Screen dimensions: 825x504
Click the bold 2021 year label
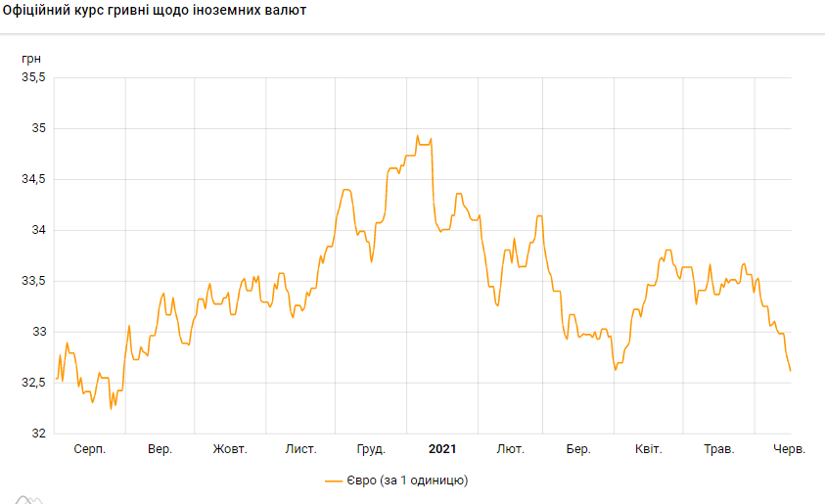click(442, 449)
